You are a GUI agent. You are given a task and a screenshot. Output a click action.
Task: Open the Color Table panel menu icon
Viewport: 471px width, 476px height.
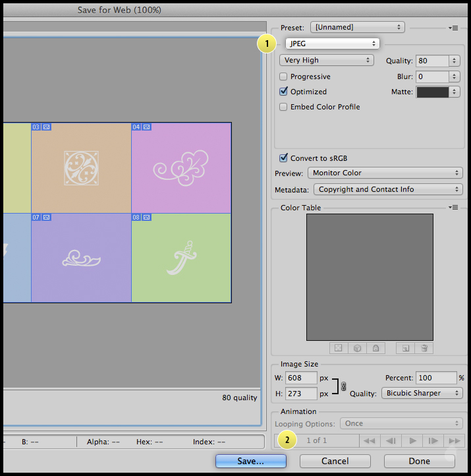[453, 208]
